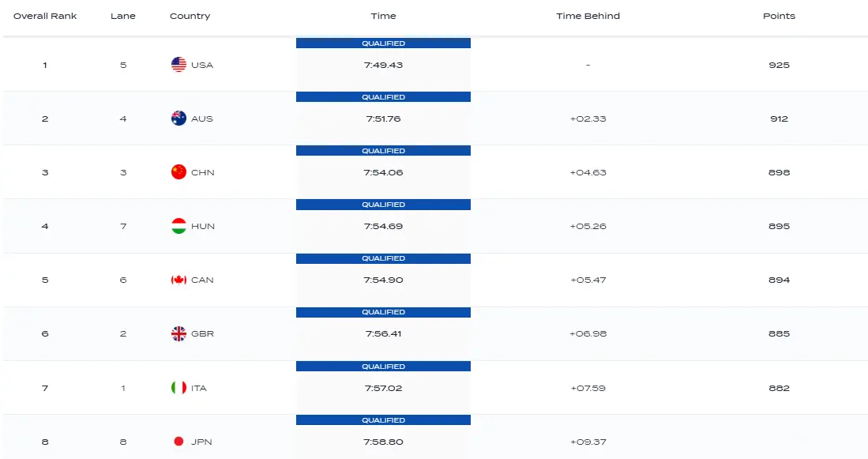Click the Canada flag icon
The height and width of the screenshot is (459, 868).
[178, 280]
